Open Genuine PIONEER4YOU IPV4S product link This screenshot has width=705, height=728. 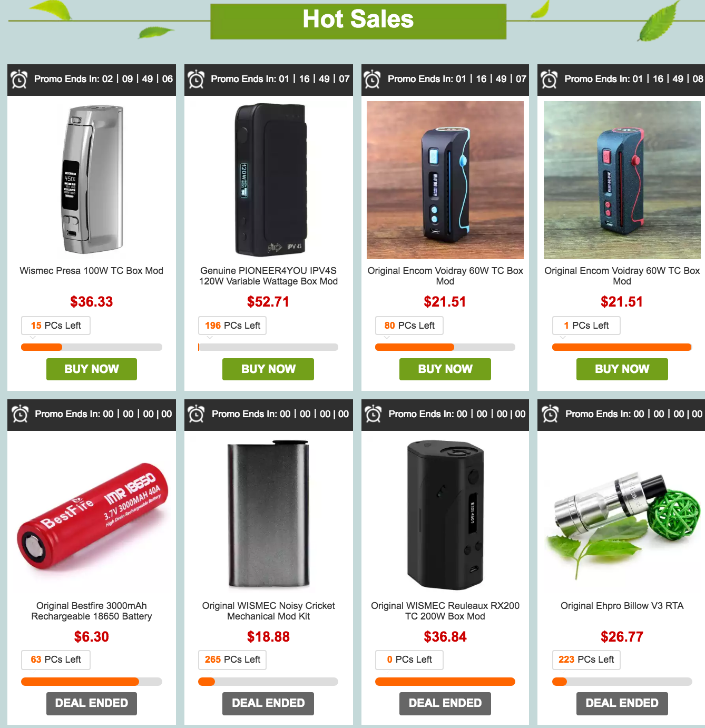[x=269, y=276]
